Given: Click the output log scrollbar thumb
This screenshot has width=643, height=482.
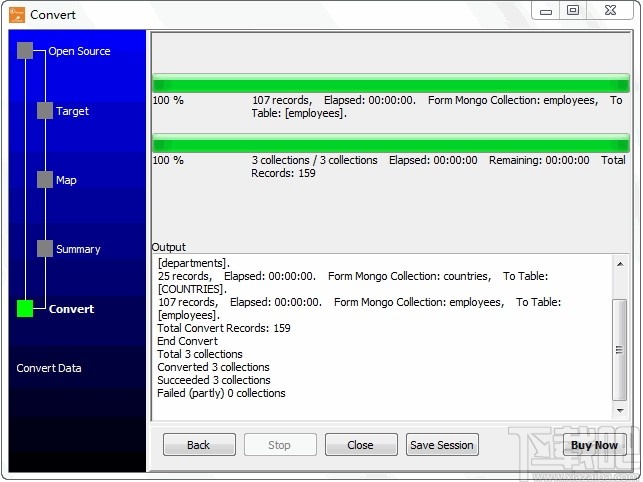Looking at the screenshot, I should click(620, 350).
